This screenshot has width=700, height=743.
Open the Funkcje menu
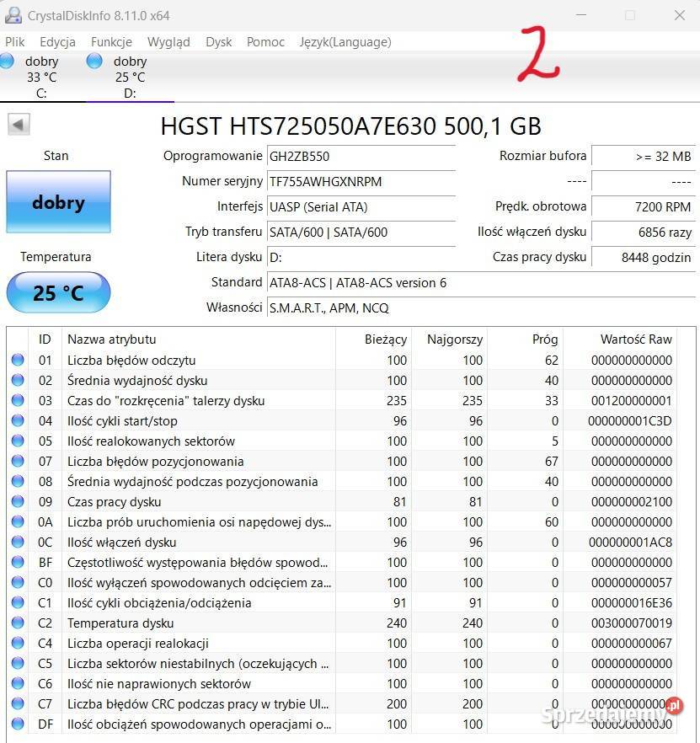tap(111, 42)
